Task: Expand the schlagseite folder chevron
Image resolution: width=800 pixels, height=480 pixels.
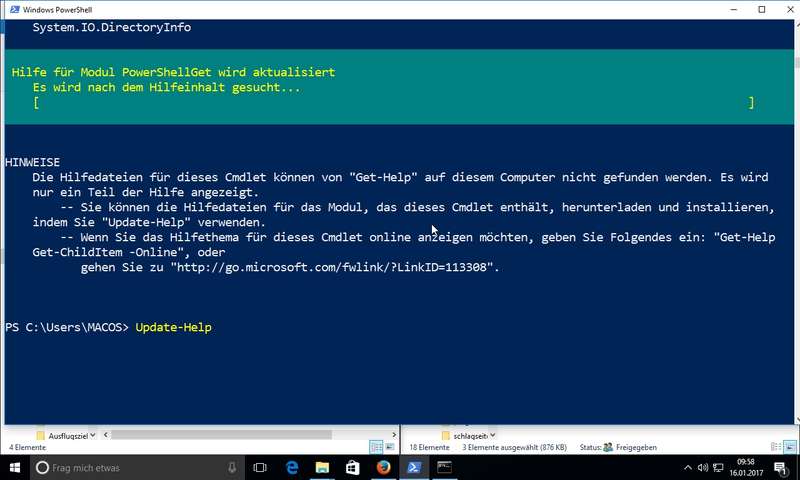Action: [492, 436]
